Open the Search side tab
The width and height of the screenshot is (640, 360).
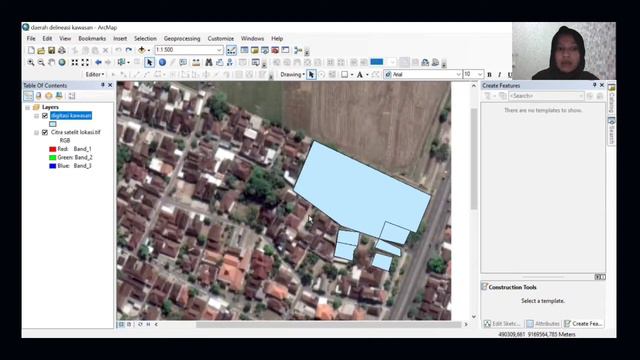pos(611,131)
